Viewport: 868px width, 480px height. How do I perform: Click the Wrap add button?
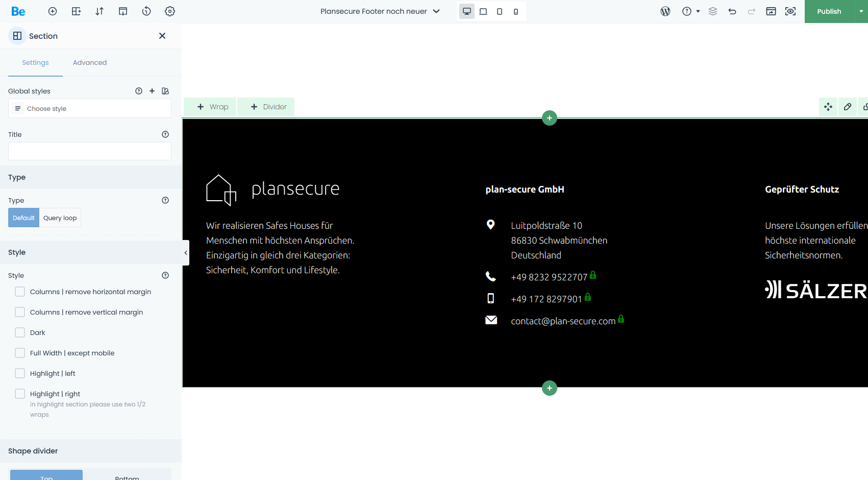click(x=212, y=107)
